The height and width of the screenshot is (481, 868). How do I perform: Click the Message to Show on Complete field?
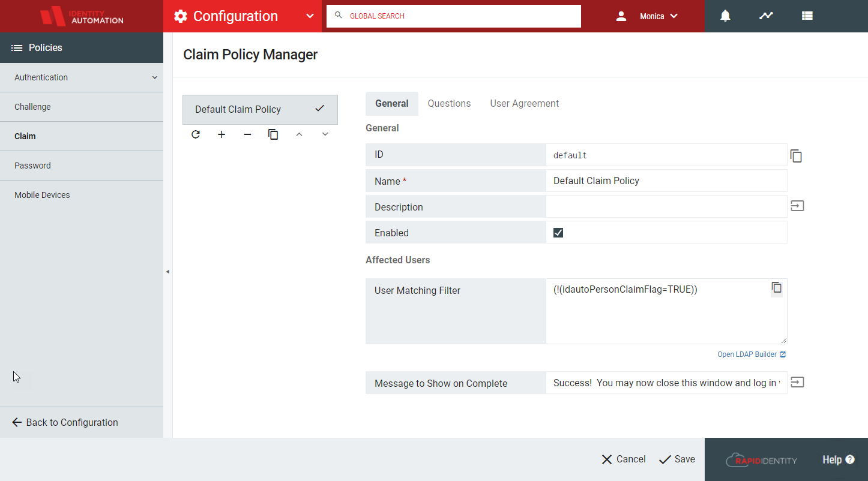point(666,383)
